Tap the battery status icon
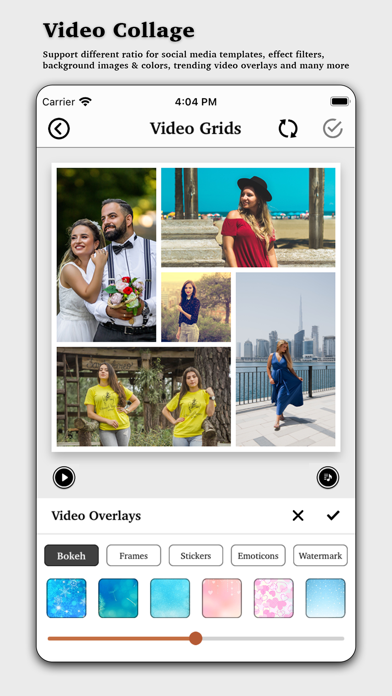 [x=340, y=102]
